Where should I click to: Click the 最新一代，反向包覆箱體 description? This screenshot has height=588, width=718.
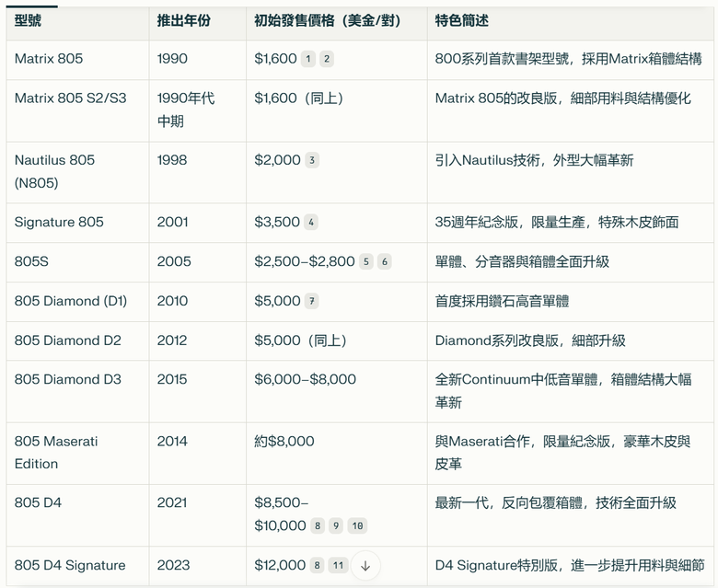[x=555, y=503]
